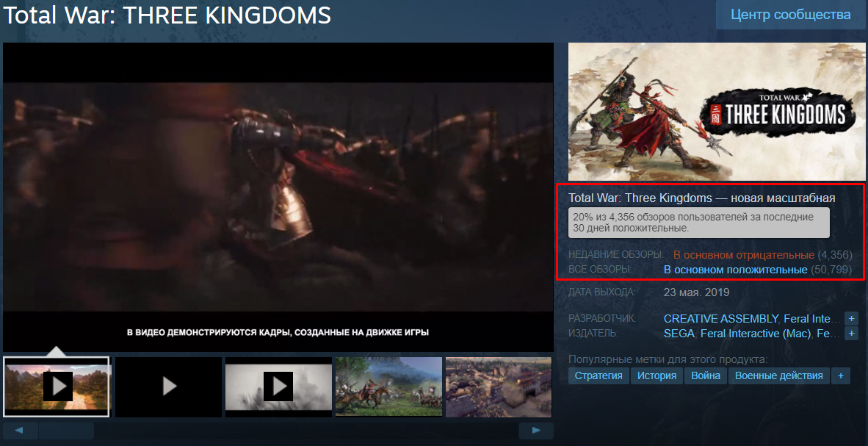Click the РАЗРАБОТЧИК label
Screen dimensions: 868x446
602,319
